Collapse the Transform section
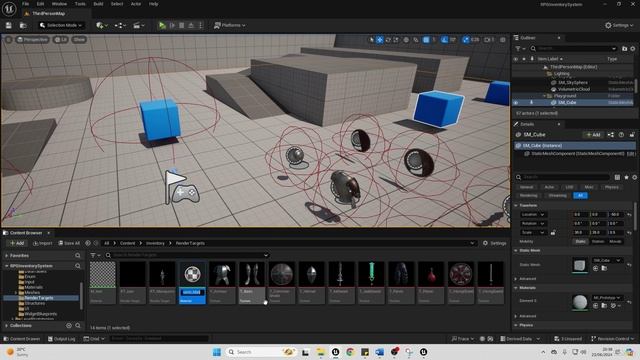Screen dimensions: 640x360 (516, 205)
